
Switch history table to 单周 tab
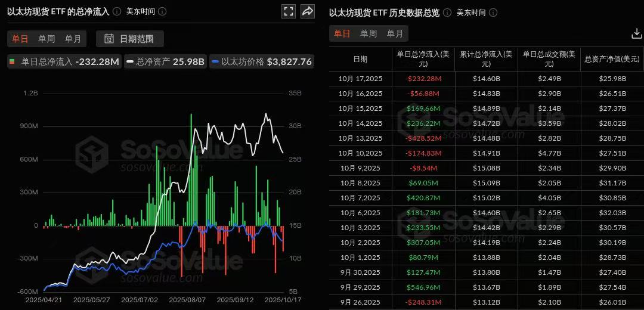[369, 34]
